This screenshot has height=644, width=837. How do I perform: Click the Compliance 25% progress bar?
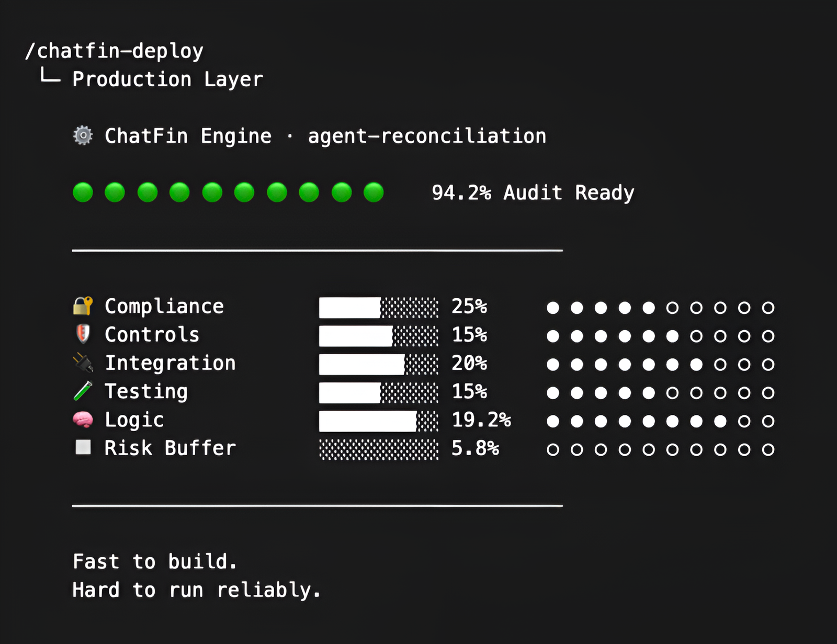[378, 308]
